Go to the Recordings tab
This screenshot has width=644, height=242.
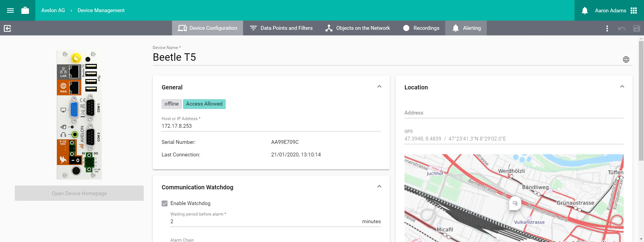click(421, 28)
